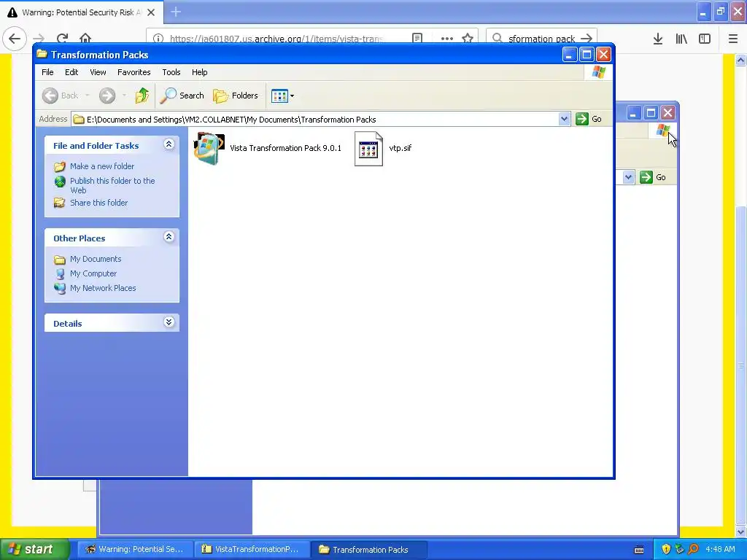This screenshot has height=560, width=747.
Task: Click the Firefox back arrow button
Action: point(15,38)
